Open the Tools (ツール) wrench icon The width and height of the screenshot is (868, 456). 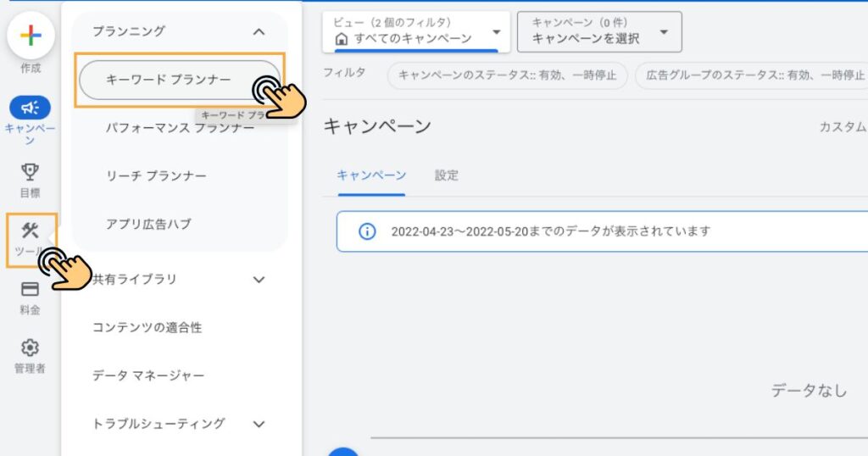30,231
